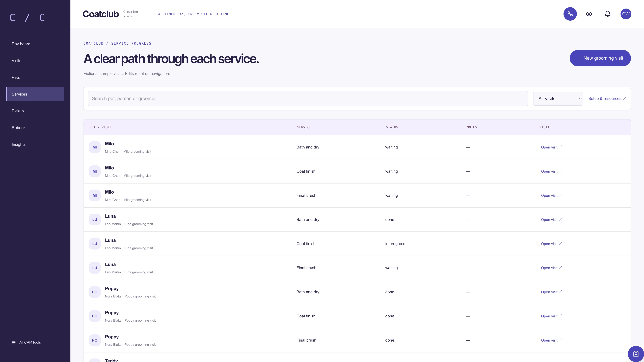This screenshot has height=362, width=644.
Task: Click the MI avatar in Milo Final brush row
Action: [x=95, y=195]
